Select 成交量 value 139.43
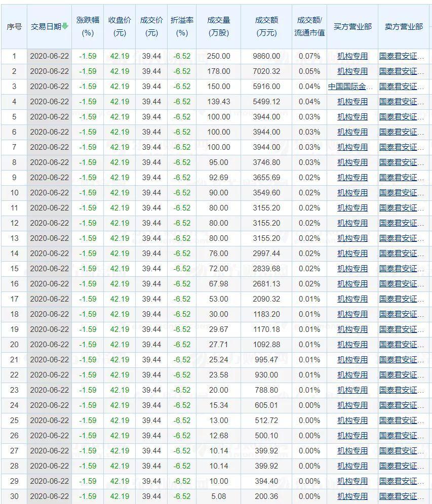 tap(218, 102)
